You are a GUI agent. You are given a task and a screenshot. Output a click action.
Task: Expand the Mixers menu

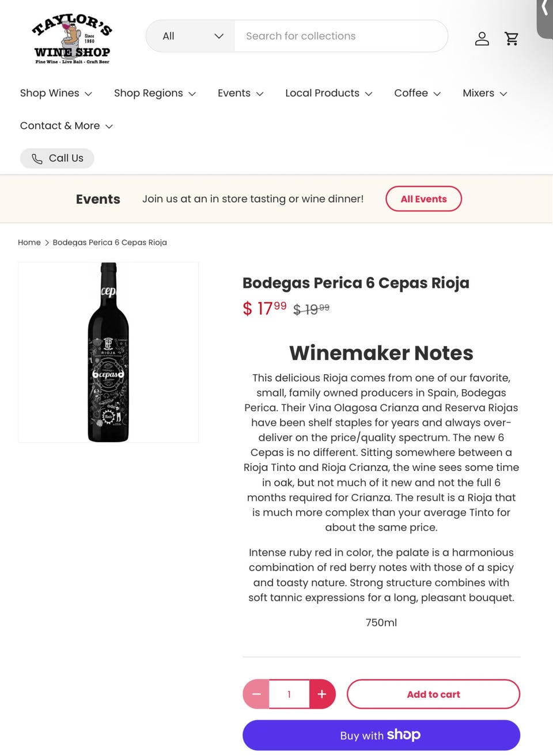click(484, 93)
